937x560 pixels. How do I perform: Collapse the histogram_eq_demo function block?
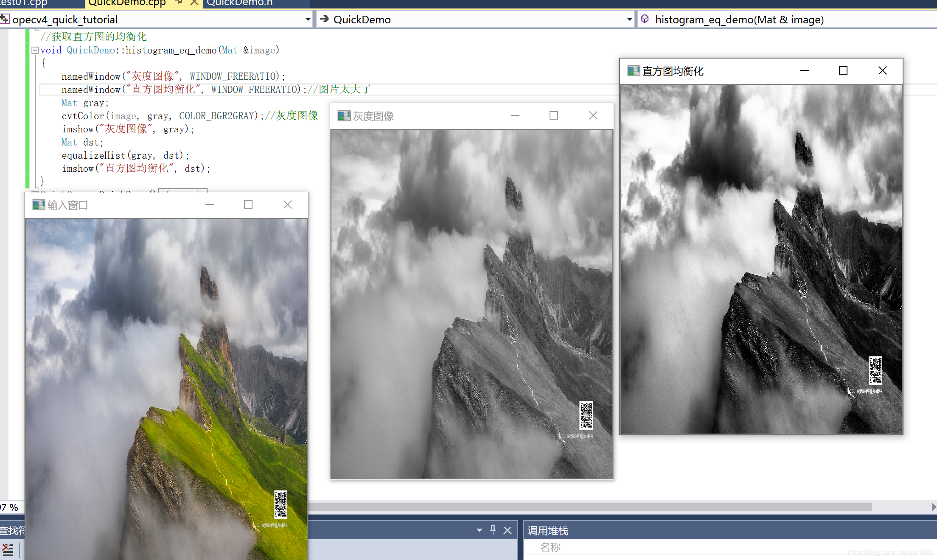tap(35, 50)
